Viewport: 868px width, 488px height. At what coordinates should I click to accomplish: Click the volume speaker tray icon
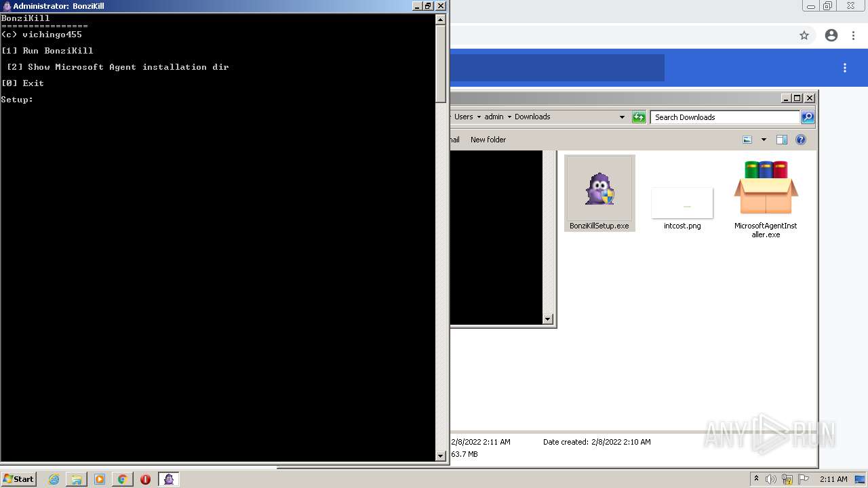(771, 479)
